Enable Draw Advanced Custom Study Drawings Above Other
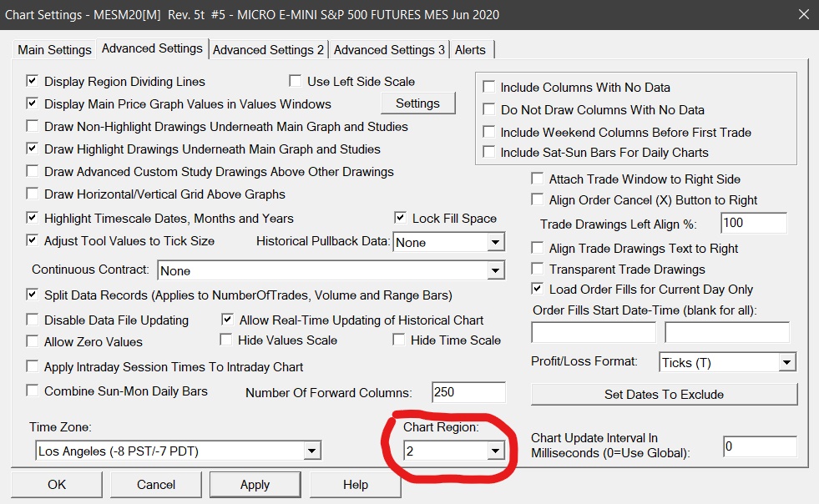 [x=33, y=171]
